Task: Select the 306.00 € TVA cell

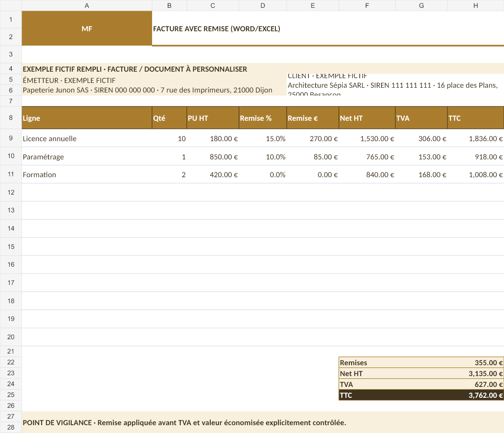Action: click(x=421, y=139)
